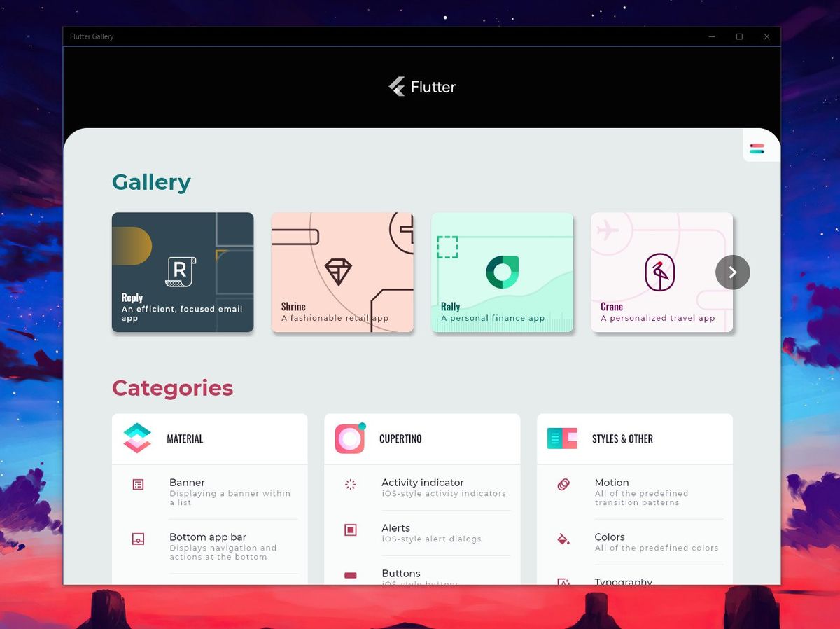Click the CUPERTINO category header

point(400,438)
